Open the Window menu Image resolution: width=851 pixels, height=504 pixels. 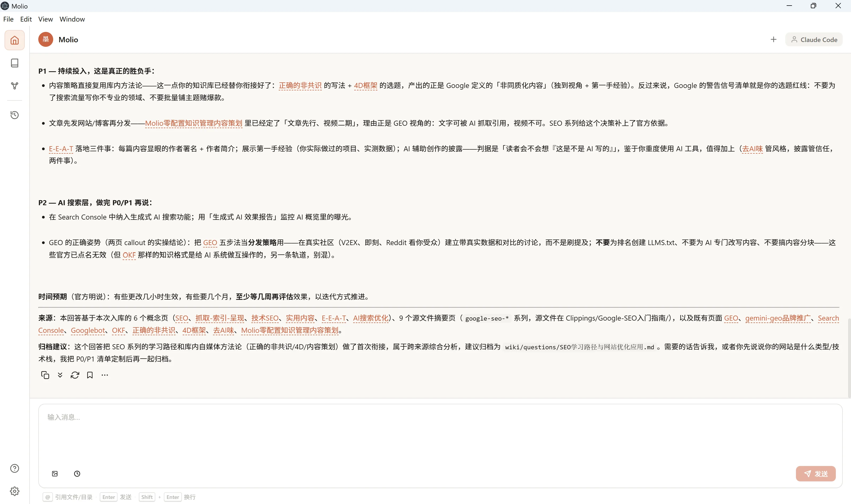click(x=72, y=19)
